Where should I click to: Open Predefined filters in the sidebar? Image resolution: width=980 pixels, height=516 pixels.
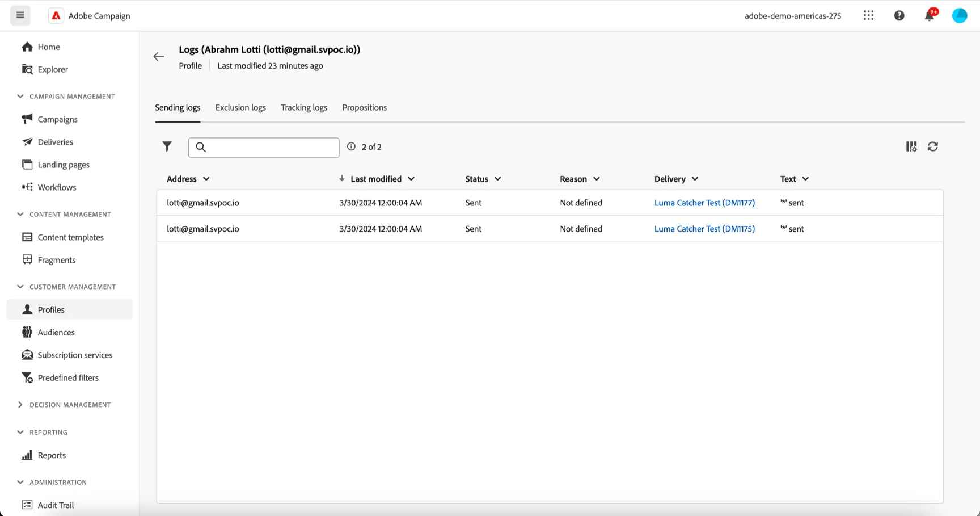pos(69,377)
